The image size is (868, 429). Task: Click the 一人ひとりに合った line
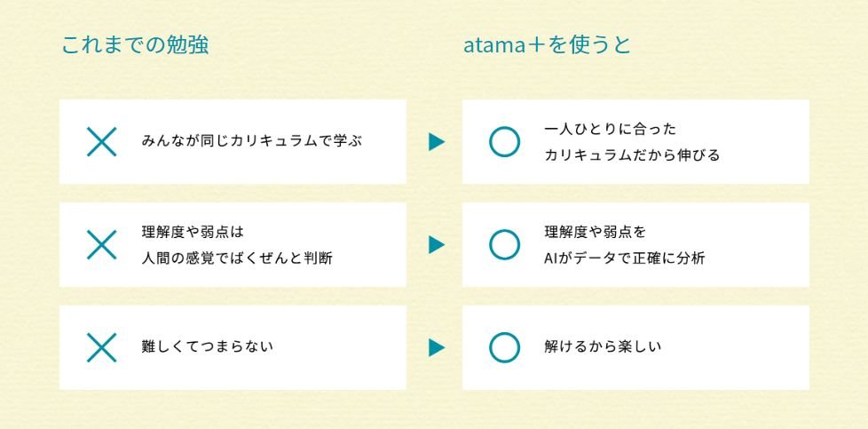tap(611, 130)
